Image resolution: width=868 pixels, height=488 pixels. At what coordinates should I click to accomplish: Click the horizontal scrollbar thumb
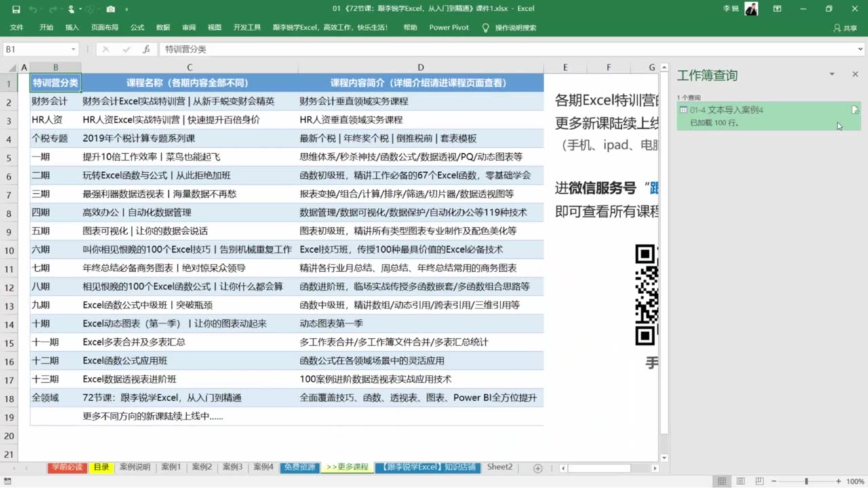coord(599,468)
